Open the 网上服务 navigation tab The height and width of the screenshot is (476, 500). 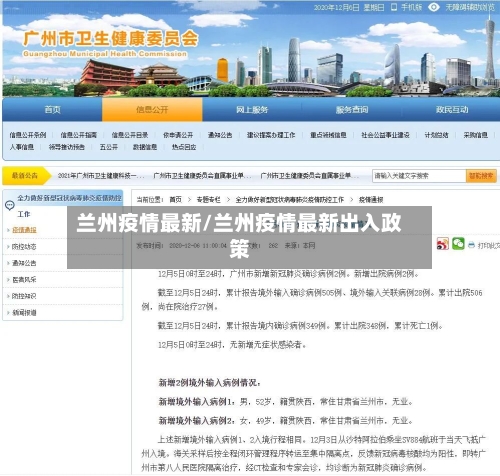[x=252, y=109]
